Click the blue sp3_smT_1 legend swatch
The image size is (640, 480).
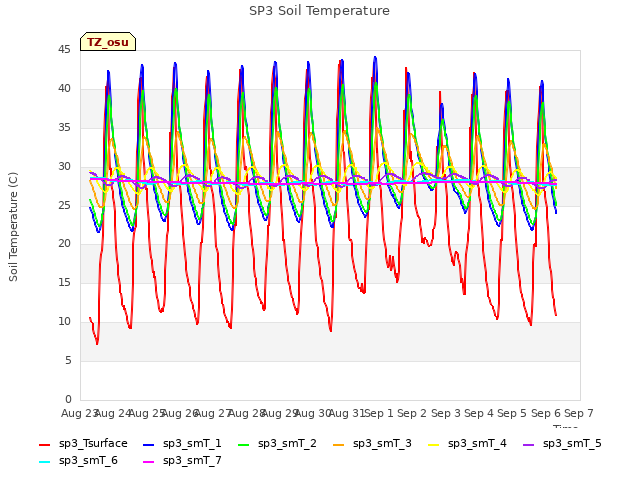click(149, 444)
